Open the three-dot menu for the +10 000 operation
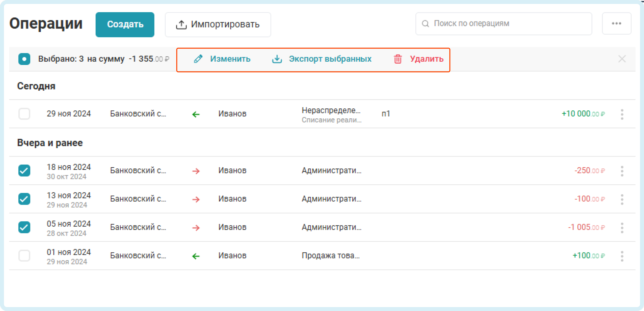This screenshot has height=311, width=644. click(x=622, y=114)
